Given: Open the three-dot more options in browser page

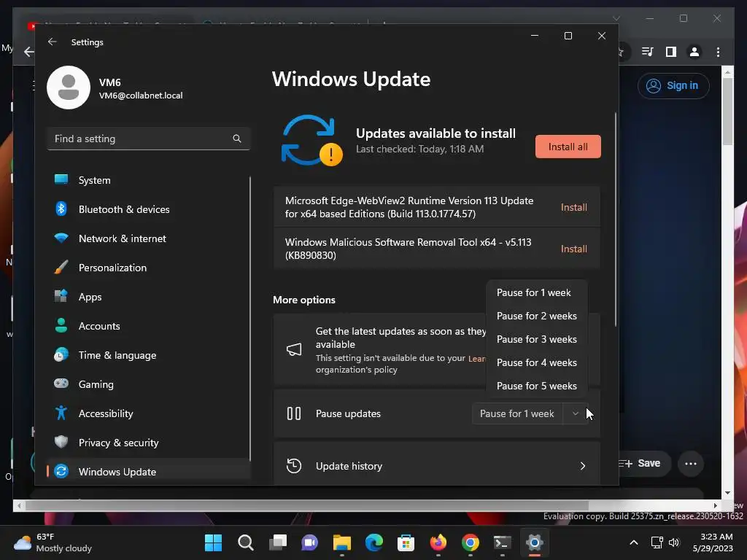Looking at the screenshot, I should pos(691,463).
